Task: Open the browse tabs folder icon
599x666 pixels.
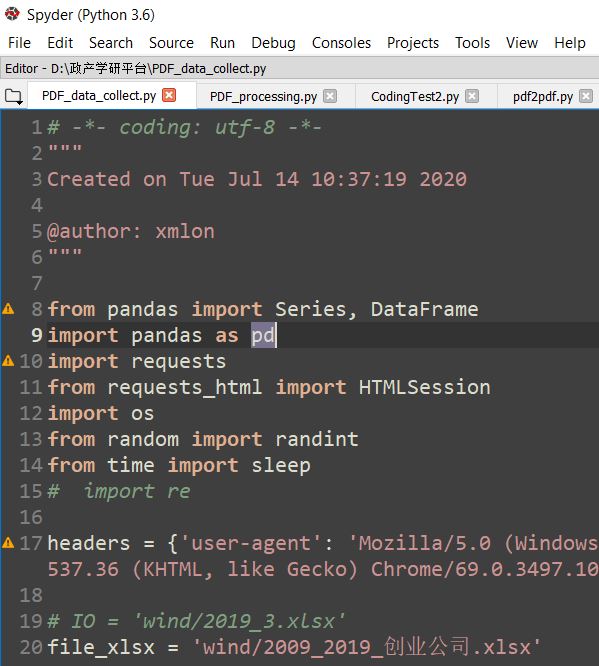Action: point(13,97)
